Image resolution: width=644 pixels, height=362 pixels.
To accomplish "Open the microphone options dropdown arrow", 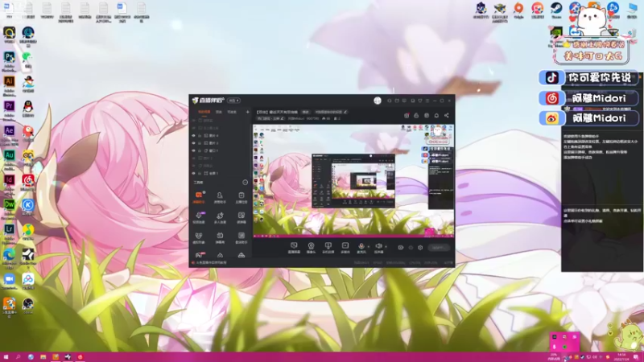I will [369, 247].
